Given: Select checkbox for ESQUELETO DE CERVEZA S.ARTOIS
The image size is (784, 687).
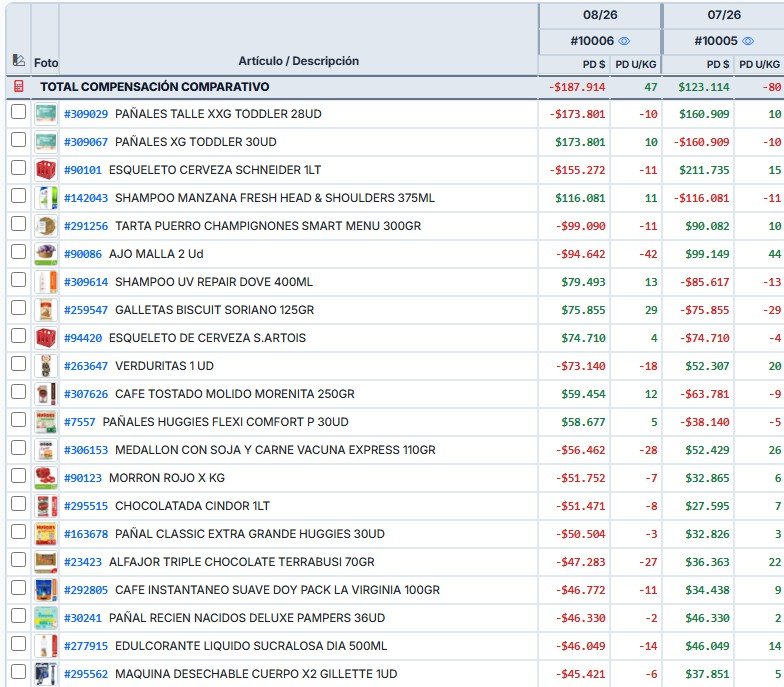Looking at the screenshot, I should [x=18, y=336].
